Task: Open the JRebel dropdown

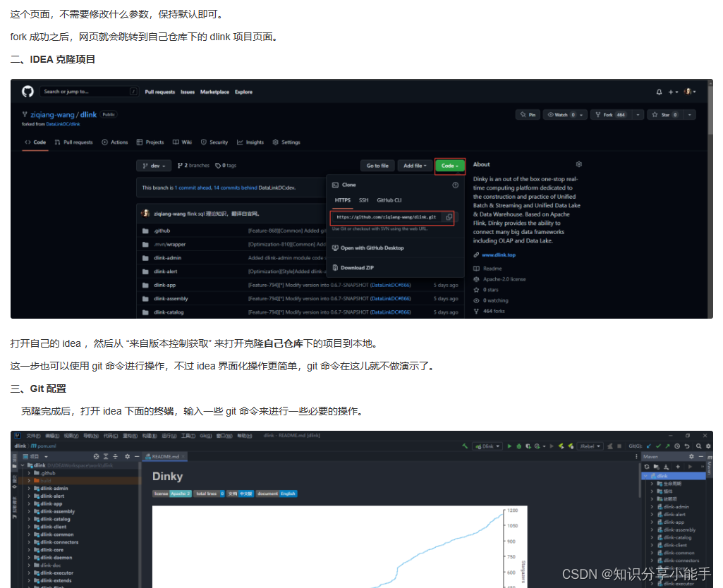Action: click(x=590, y=446)
